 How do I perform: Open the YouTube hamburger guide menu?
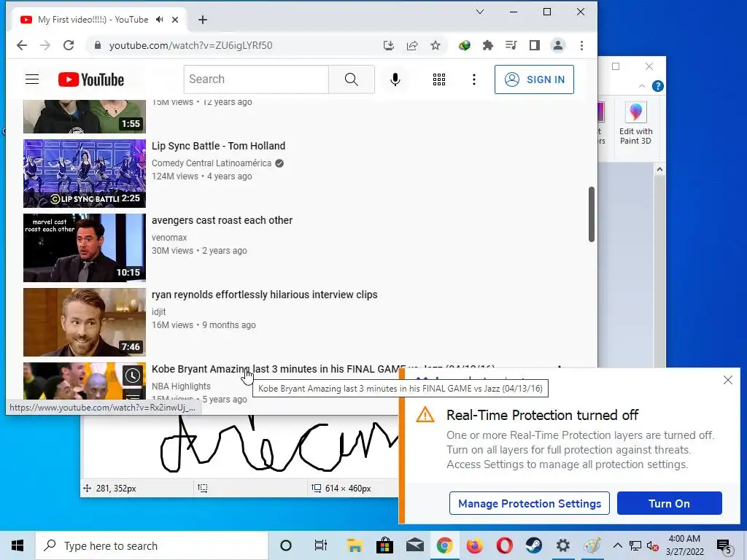coord(32,79)
